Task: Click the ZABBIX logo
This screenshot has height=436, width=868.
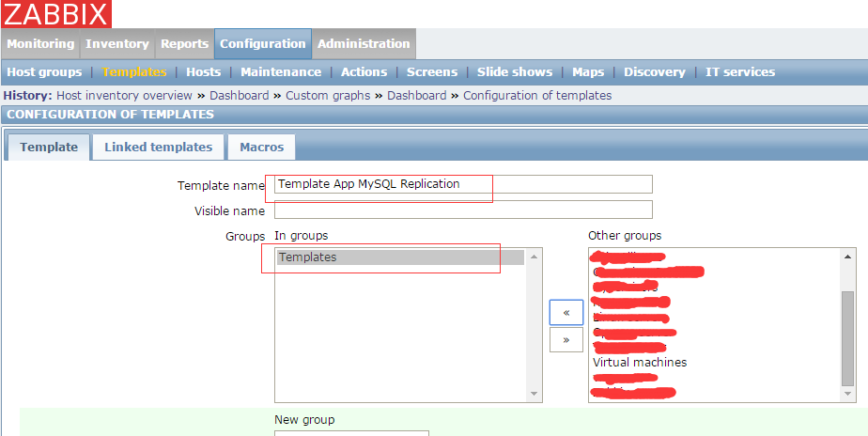Action: [x=56, y=14]
